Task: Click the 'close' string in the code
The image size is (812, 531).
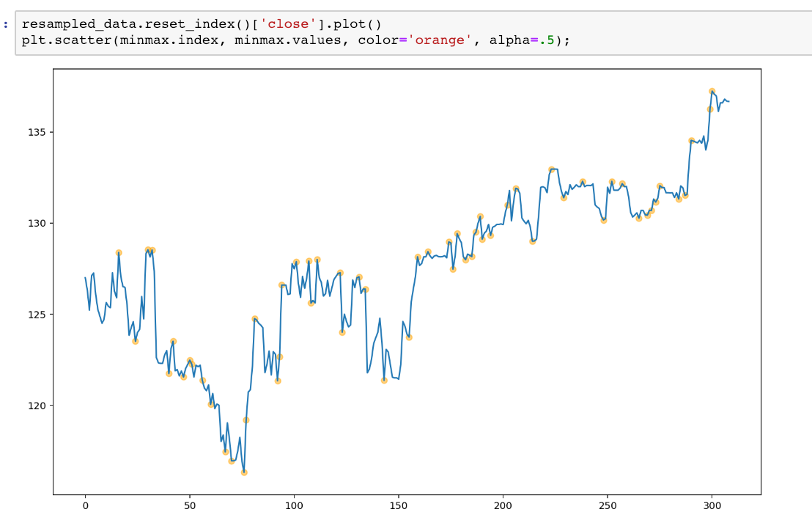Action: (288, 24)
